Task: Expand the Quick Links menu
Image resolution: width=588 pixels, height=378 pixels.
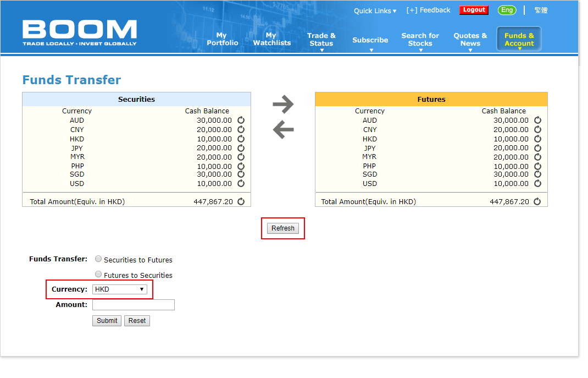Action: [375, 11]
